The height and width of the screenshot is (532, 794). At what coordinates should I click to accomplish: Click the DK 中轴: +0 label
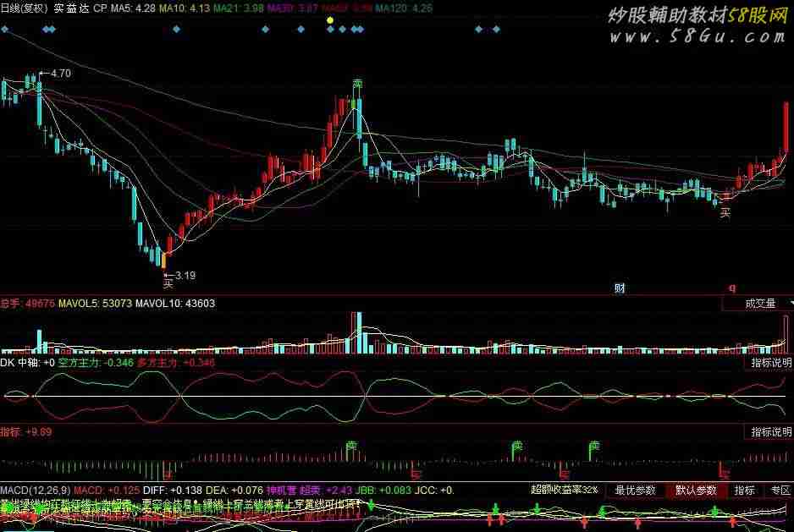[27, 363]
